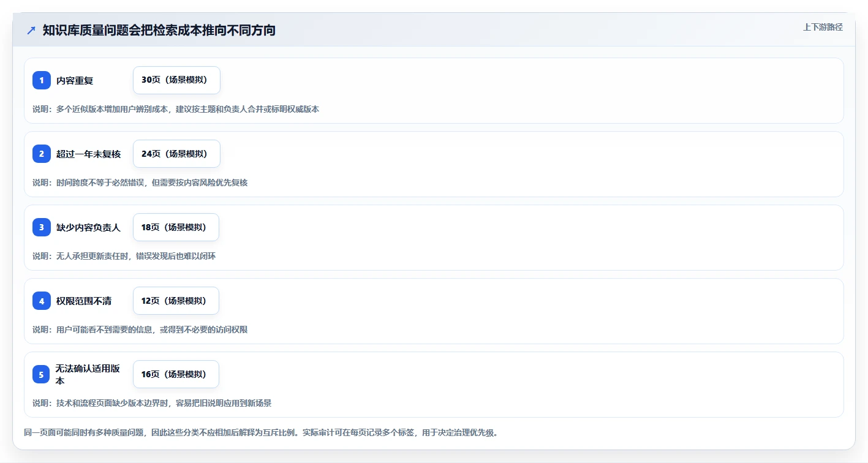Select the 权限范围不清 label
Viewport: 868px width, 463px height.
[84, 301]
